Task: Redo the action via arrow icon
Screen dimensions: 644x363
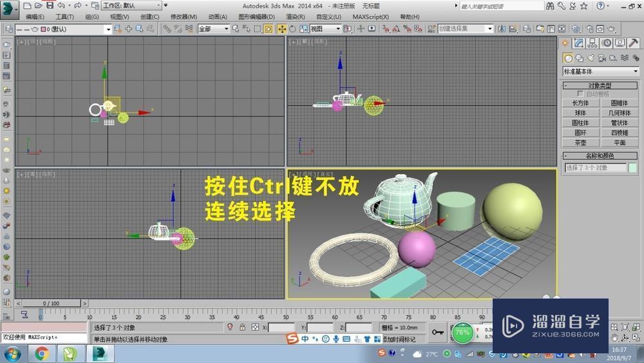Action: pyautogui.click(x=78, y=6)
